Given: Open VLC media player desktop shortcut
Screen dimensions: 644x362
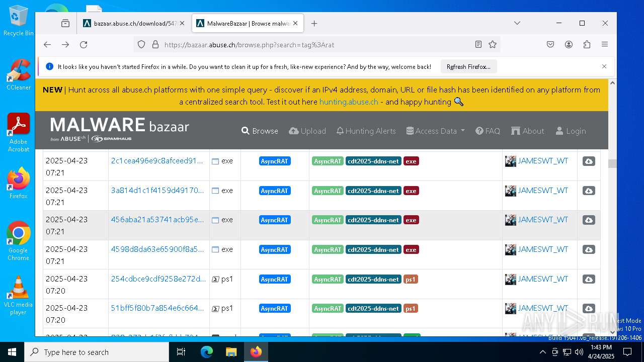Looking at the screenshot, I should (19, 296).
